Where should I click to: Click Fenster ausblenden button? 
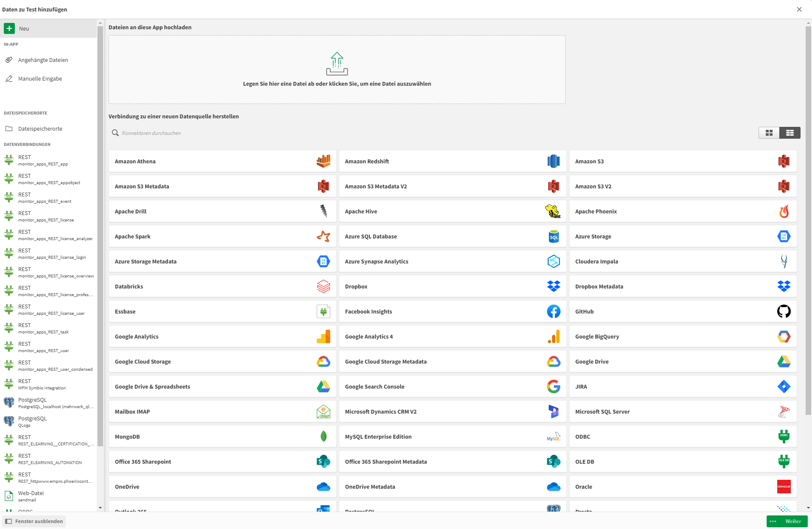(34, 521)
